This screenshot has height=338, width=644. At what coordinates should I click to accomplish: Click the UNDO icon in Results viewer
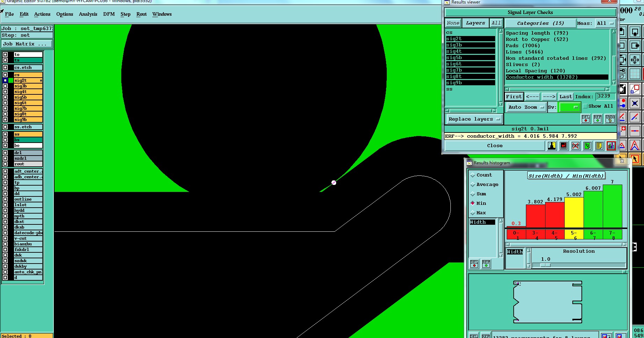coord(610,119)
